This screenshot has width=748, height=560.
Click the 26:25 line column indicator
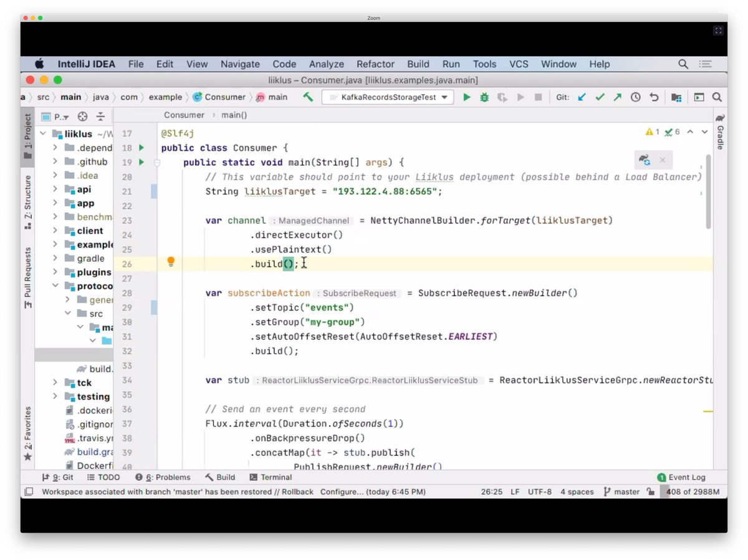492,492
